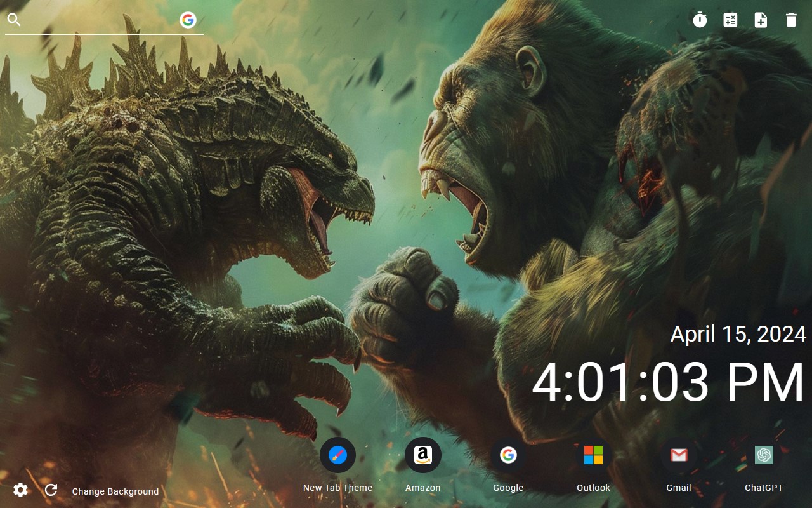Open the stopwatch timer tool
The image size is (812, 508).
tap(700, 20)
